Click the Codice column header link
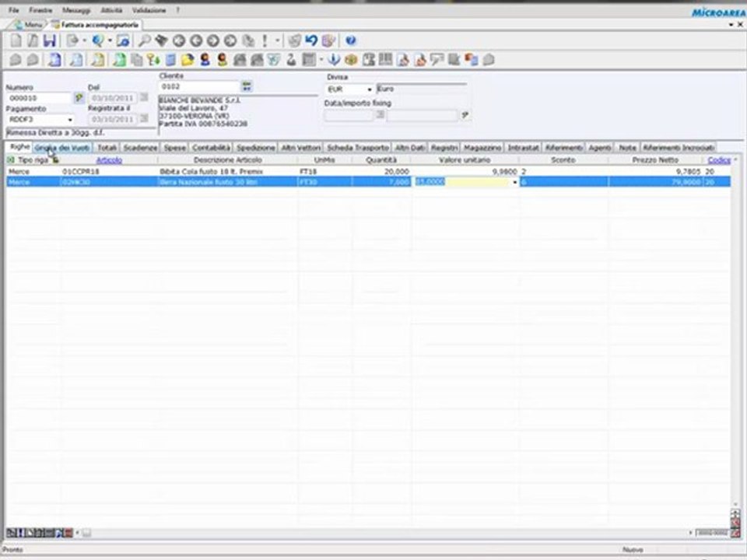The width and height of the screenshot is (747, 560). coord(719,160)
